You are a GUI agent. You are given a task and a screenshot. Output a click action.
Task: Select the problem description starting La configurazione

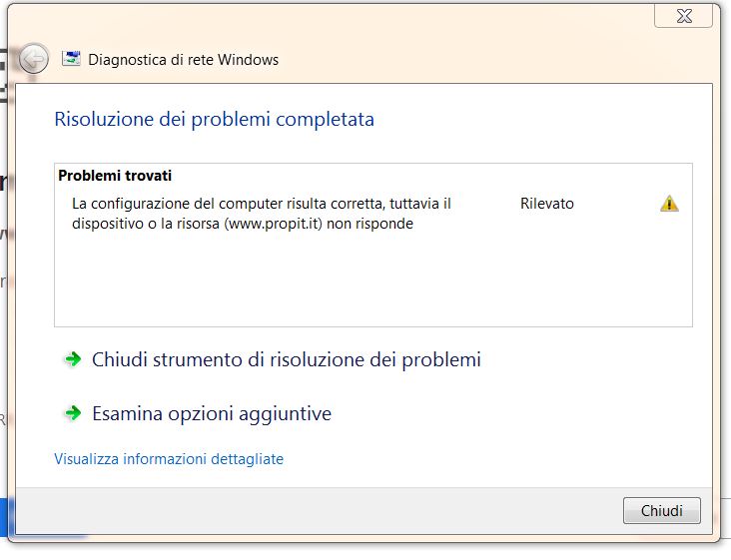[262, 214]
